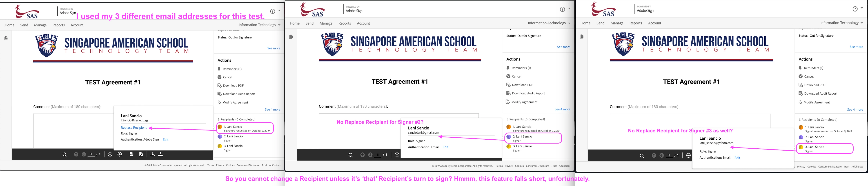This screenshot has width=868, height=186.
Task: Open help question mark icon in middle window
Action: pos(562,9)
